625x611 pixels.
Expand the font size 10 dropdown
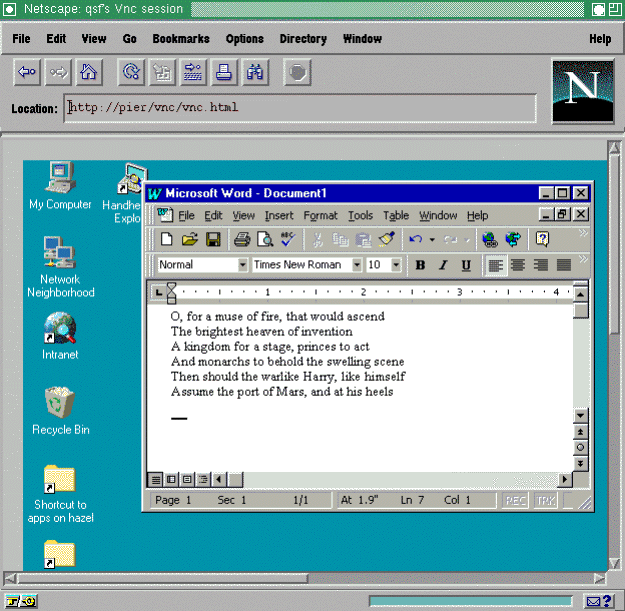coord(396,265)
